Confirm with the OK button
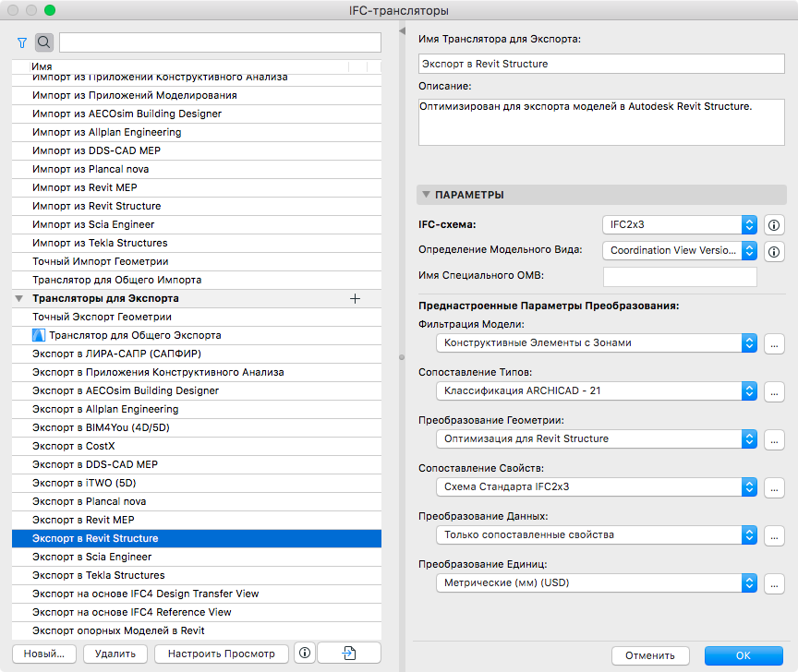This screenshot has height=672, width=798. (x=744, y=655)
